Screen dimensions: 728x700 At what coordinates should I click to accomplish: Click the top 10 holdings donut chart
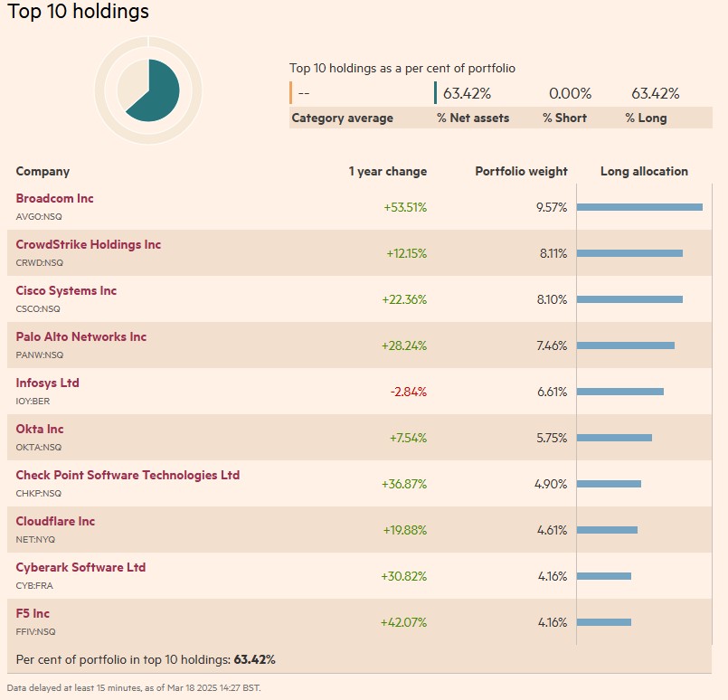point(148,89)
